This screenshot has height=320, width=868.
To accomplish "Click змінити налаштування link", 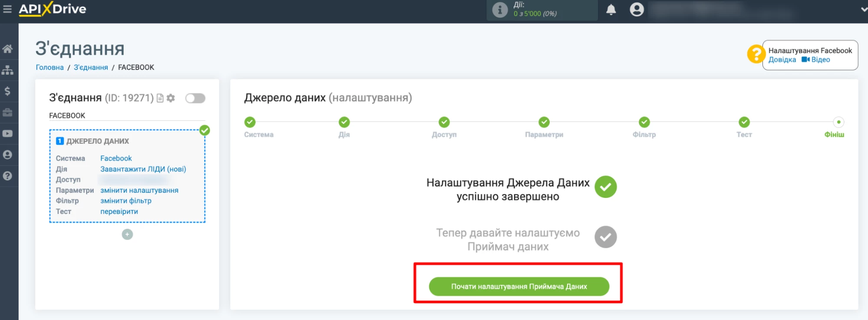I will click(139, 190).
